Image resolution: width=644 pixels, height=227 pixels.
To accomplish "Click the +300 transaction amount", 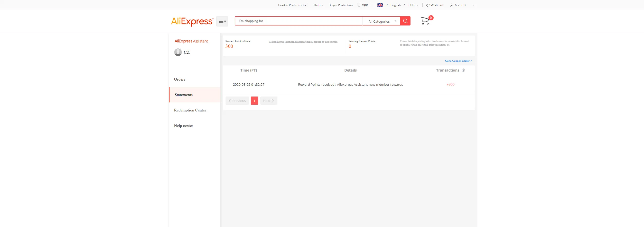I will pyautogui.click(x=451, y=84).
